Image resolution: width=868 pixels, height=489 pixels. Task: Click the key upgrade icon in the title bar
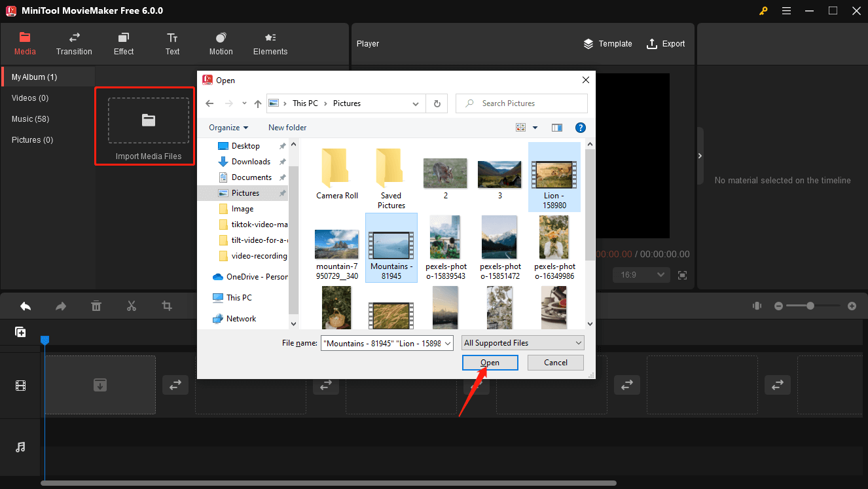pyautogui.click(x=763, y=10)
